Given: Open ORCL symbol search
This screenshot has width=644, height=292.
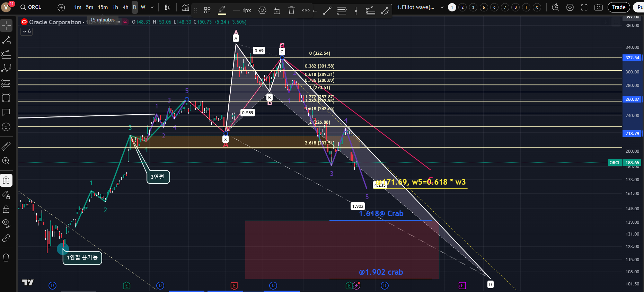Looking at the screenshot, I should pyautogui.click(x=31, y=7).
